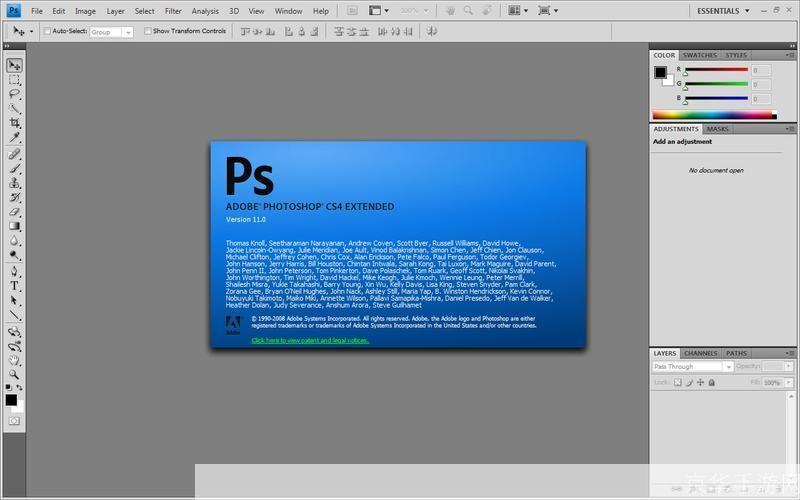Select the Line shape tool
The image size is (800, 500).
click(14, 315)
